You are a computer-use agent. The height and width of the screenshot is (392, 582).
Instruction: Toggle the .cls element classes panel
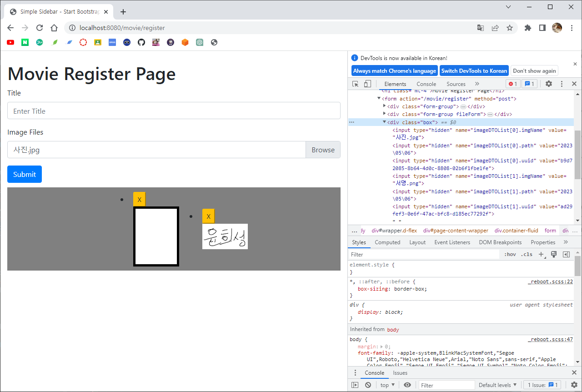(527, 254)
